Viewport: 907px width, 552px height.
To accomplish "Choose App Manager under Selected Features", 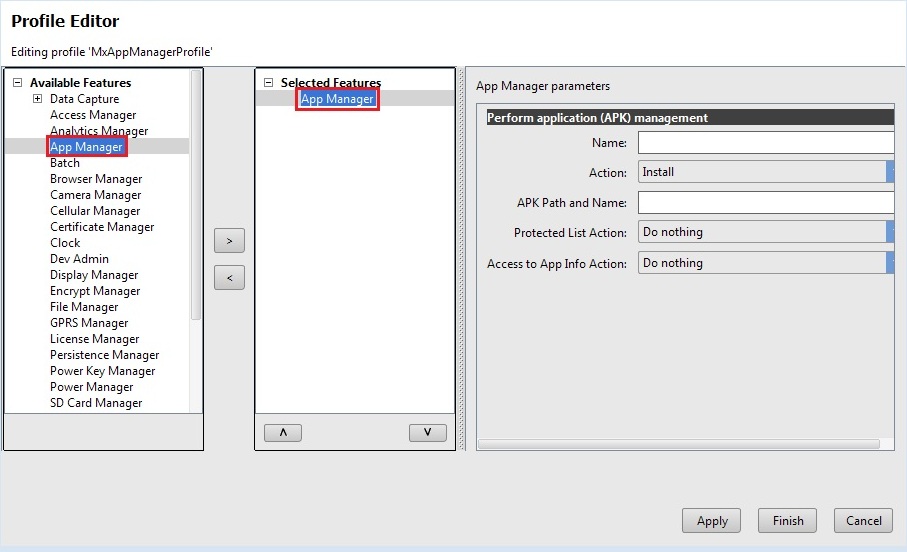I will 337,99.
